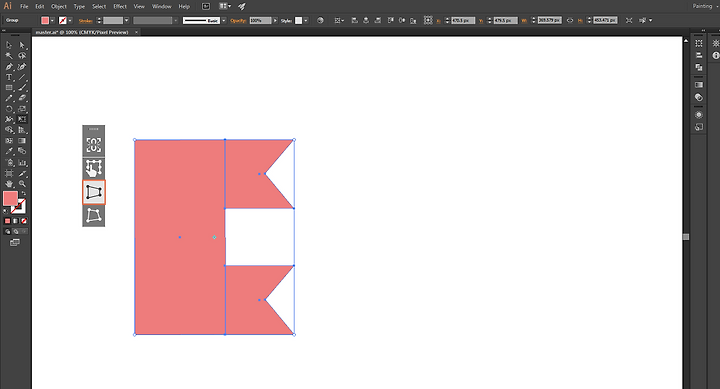Set paint mode to Color
720x389 pixels.
point(7,221)
